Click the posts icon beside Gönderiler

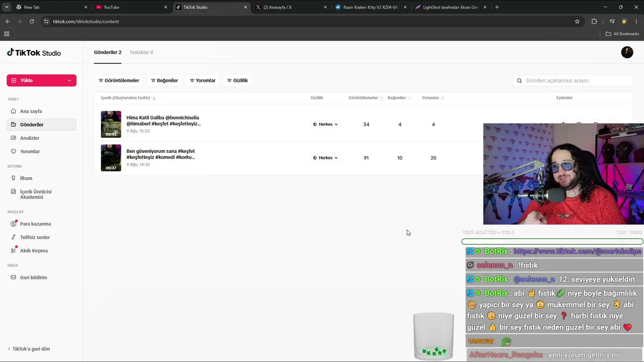coord(14,125)
